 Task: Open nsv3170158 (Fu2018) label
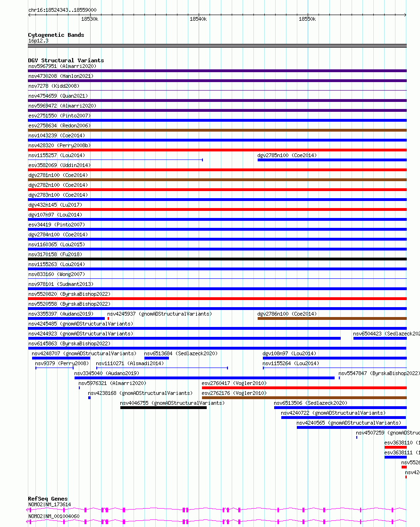(55, 254)
